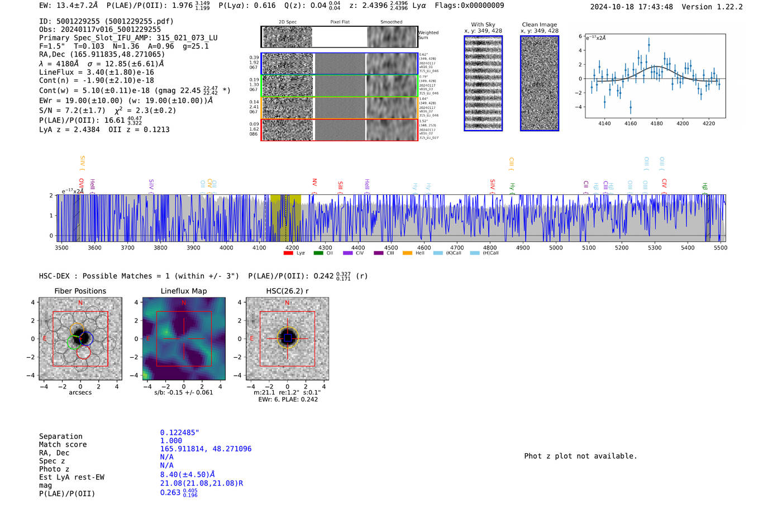Click the 'Cont(n) = -1.90(±2.10)e-18' line

point(97,80)
